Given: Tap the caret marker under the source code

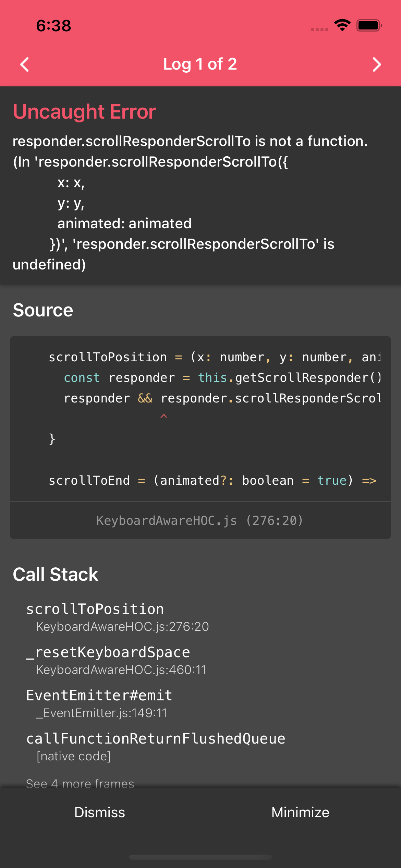Looking at the screenshot, I should 164,416.
